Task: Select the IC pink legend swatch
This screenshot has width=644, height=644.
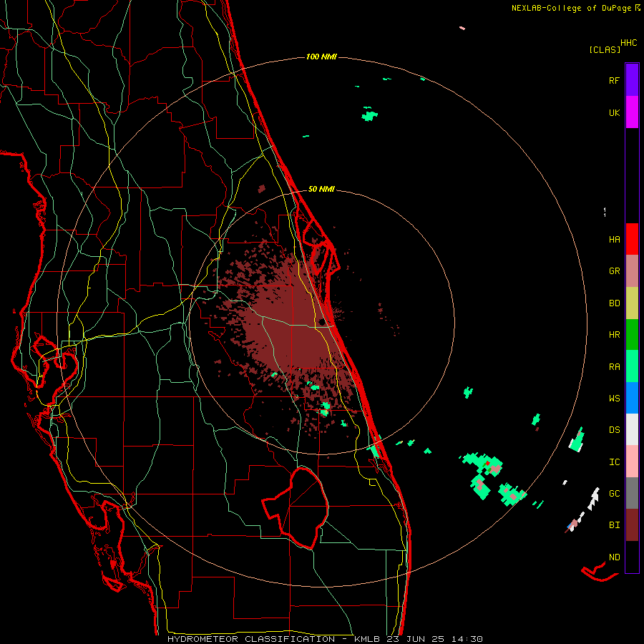Action: tap(632, 462)
